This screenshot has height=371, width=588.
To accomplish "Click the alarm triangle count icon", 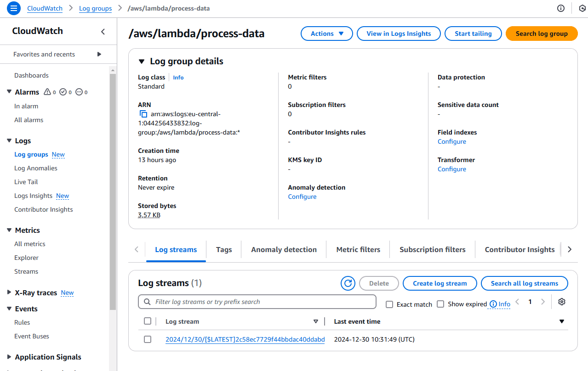I will (47, 92).
